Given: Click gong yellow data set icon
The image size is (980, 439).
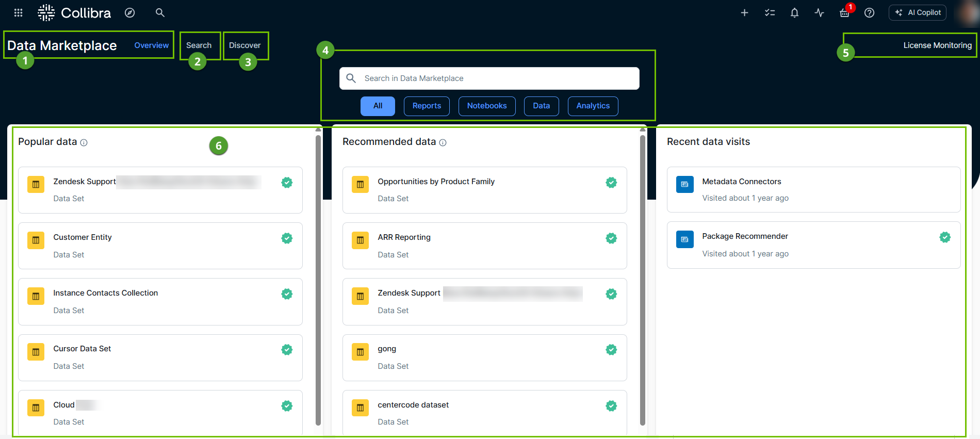Looking at the screenshot, I should [360, 352].
